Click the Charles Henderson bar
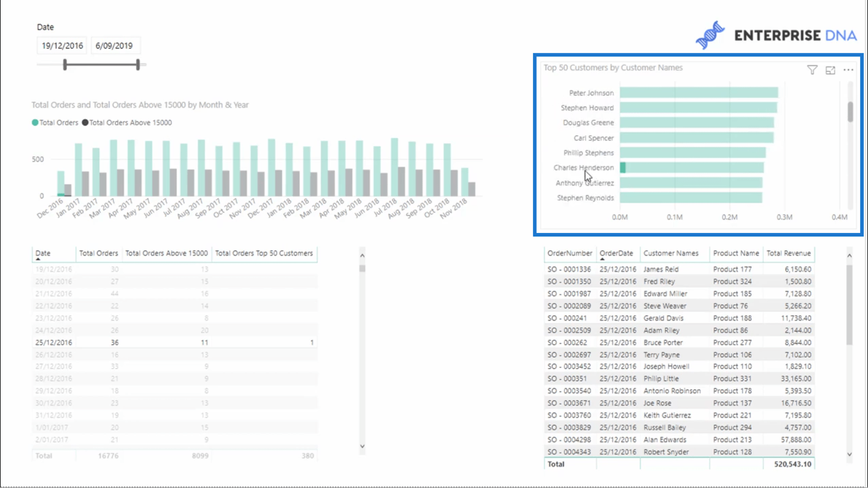Viewport: 868px width, 488px height. (x=692, y=168)
